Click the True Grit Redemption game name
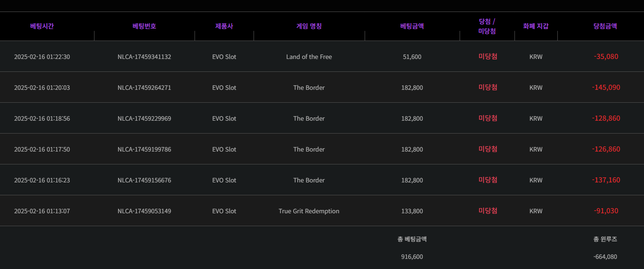The height and width of the screenshot is (269, 644). (309, 211)
